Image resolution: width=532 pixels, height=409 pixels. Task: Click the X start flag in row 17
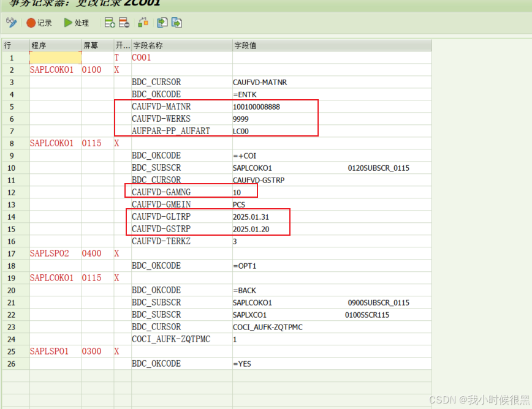click(116, 253)
